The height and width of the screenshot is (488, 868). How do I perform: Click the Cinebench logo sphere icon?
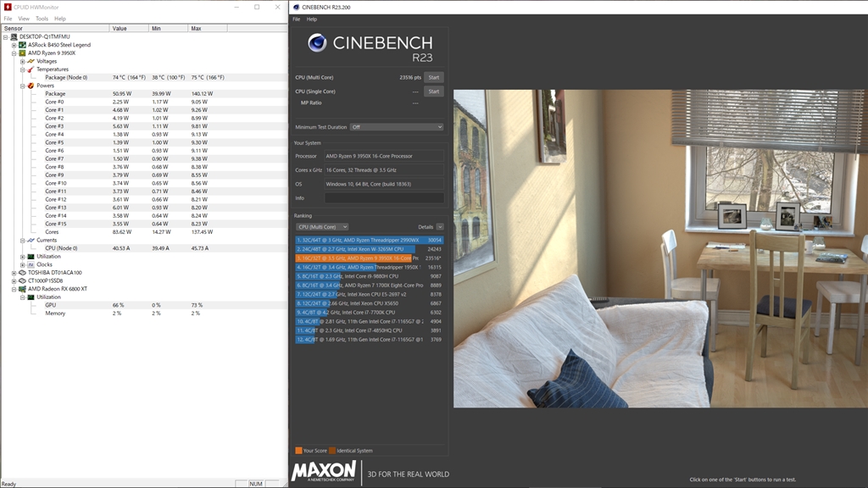(318, 43)
